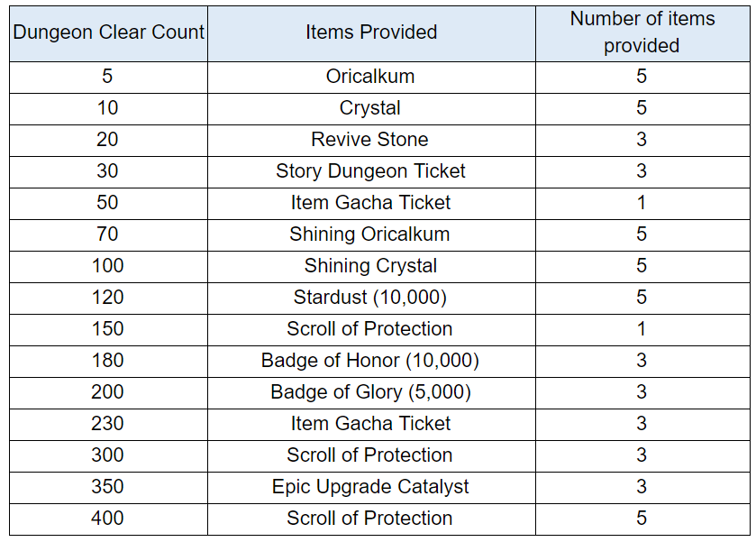The image size is (756, 542).
Task: Select the Story Dungeon Ticket cell
Action: pos(370,171)
